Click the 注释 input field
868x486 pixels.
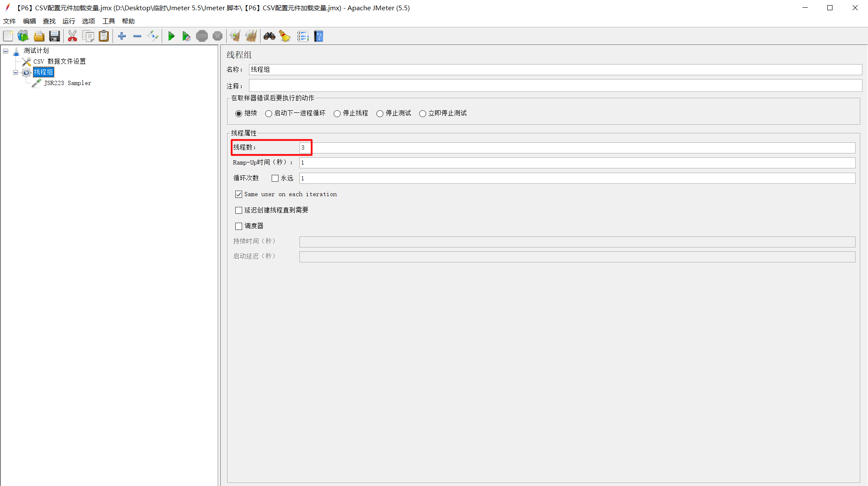tap(555, 85)
